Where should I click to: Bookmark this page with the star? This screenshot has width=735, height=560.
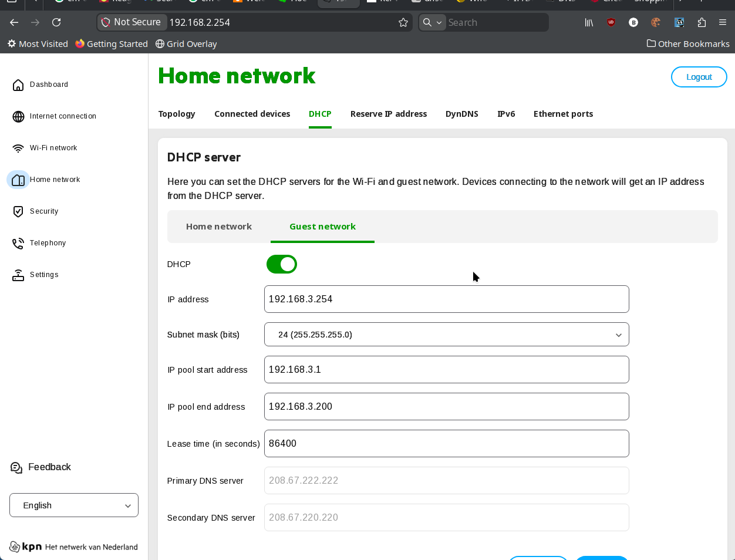coord(403,22)
